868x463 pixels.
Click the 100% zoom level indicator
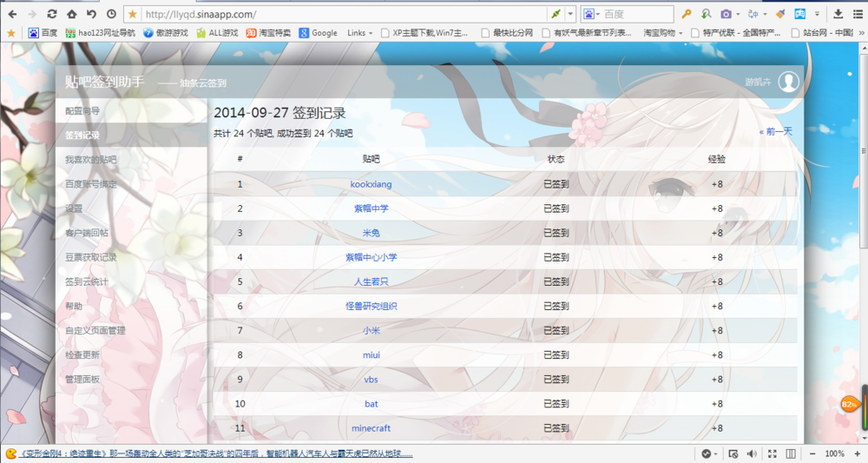(834, 453)
